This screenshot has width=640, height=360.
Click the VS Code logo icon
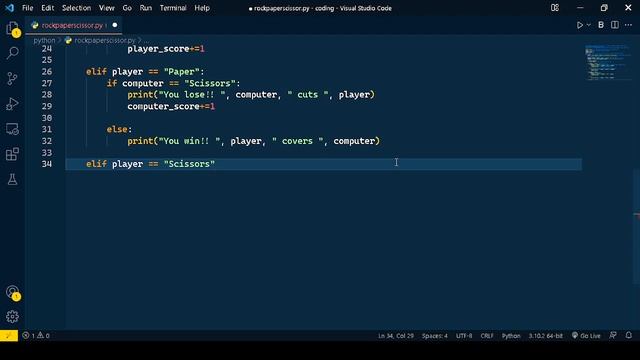click(9, 8)
